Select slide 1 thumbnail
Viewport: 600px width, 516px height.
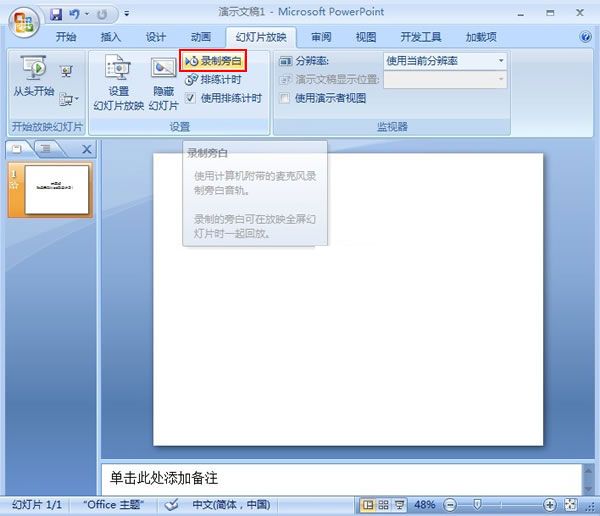pos(57,190)
